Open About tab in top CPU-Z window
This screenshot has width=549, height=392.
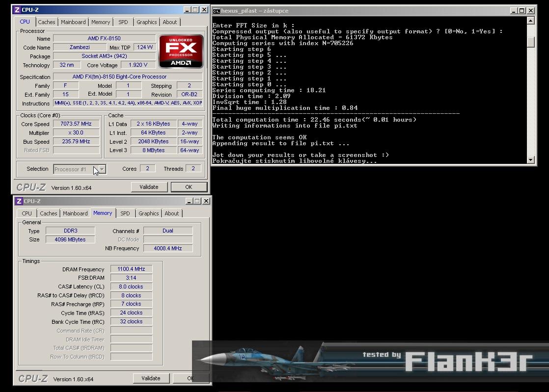(x=169, y=22)
